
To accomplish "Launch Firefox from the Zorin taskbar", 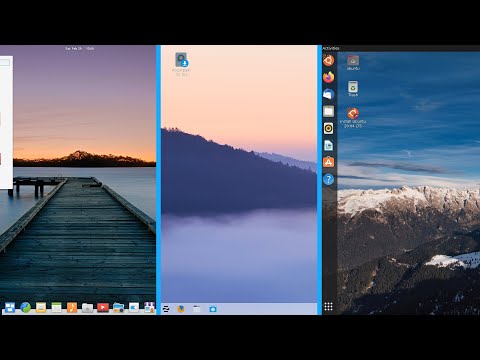I will (x=181, y=309).
